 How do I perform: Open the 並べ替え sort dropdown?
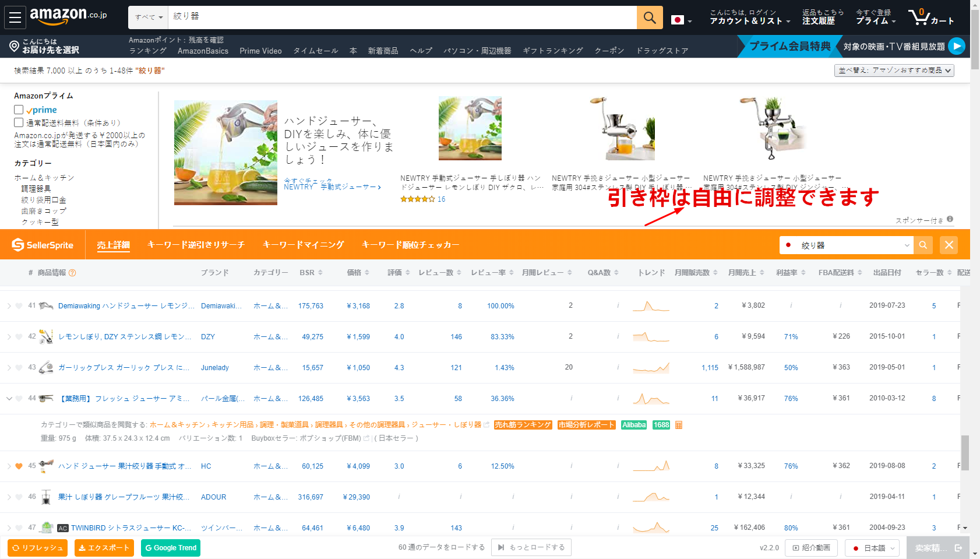894,71
